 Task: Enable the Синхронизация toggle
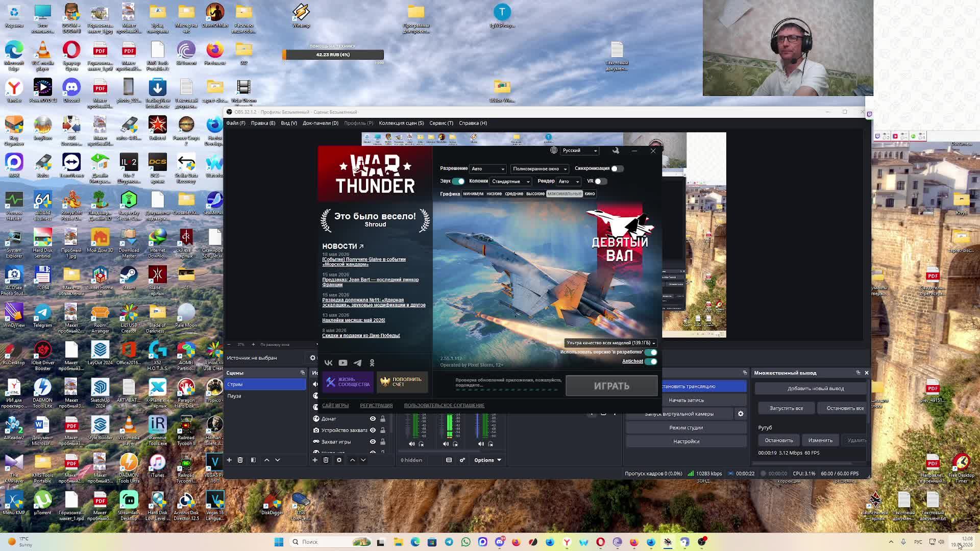[x=617, y=168]
